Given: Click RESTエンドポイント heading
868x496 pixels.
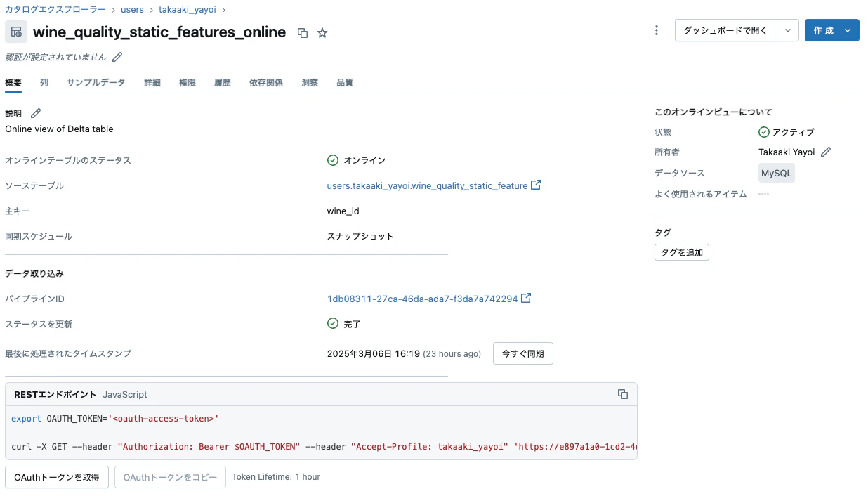Looking at the screenshot, I should pyautogui.click(x=54, y=395).
